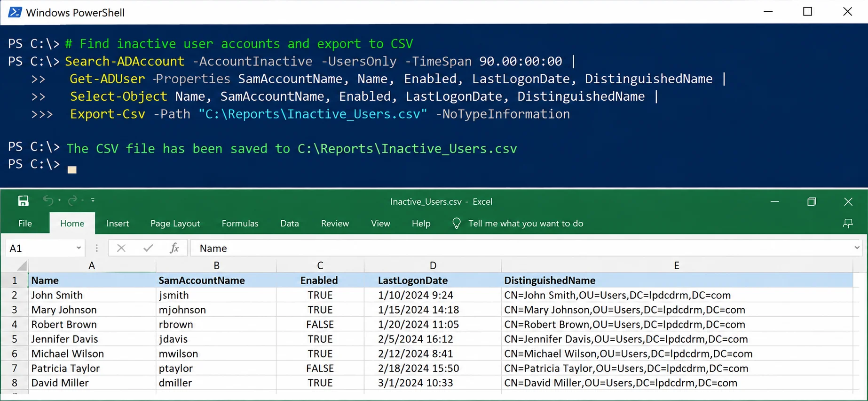Select column C header
This screenshot has height=401, width=868.
(x=320, y=265)
